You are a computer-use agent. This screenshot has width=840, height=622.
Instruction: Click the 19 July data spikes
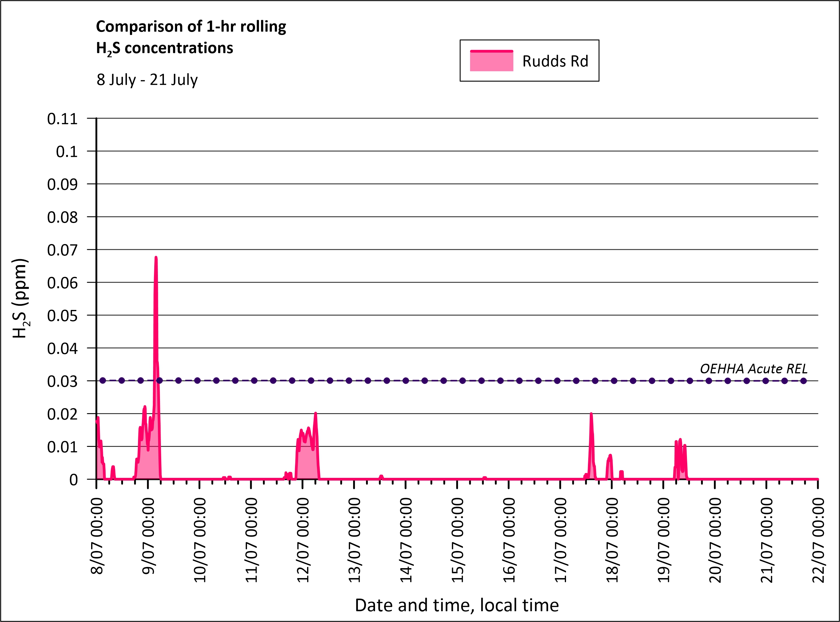(680, 456)
